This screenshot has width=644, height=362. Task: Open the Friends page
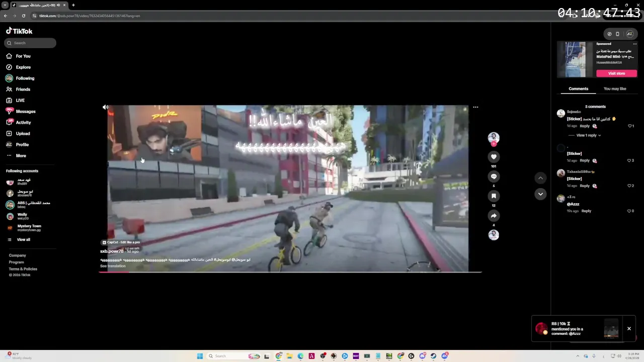coord(19,89)
